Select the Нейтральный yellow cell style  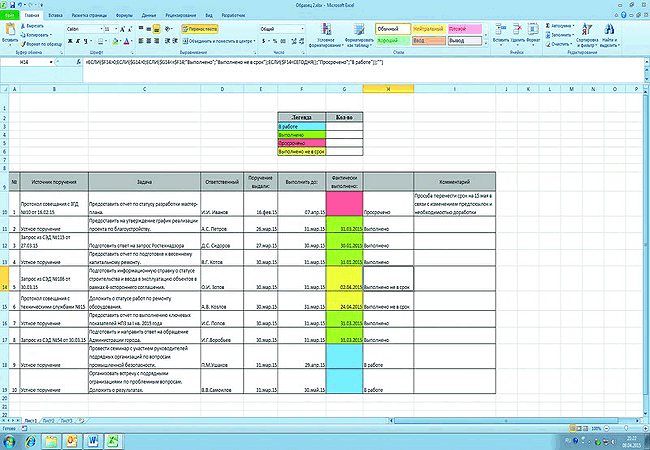[429, 29]
